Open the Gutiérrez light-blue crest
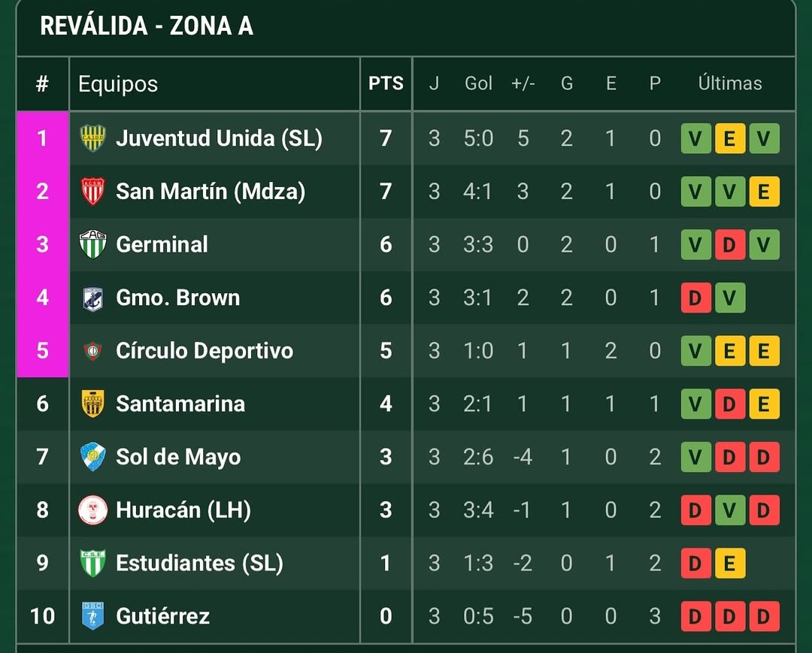The image size is (812, 653). tap(92, 615)
